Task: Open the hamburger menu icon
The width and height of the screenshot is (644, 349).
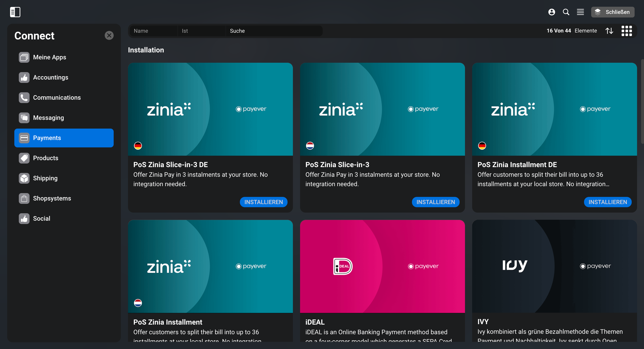Action: (x=580, y=12)
